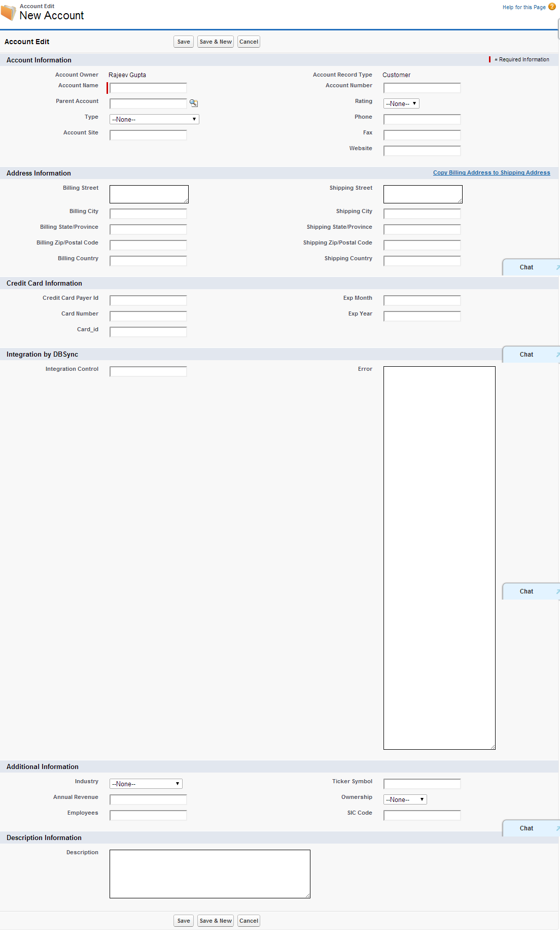Focus the Account Name input field

tap(148, 88)
